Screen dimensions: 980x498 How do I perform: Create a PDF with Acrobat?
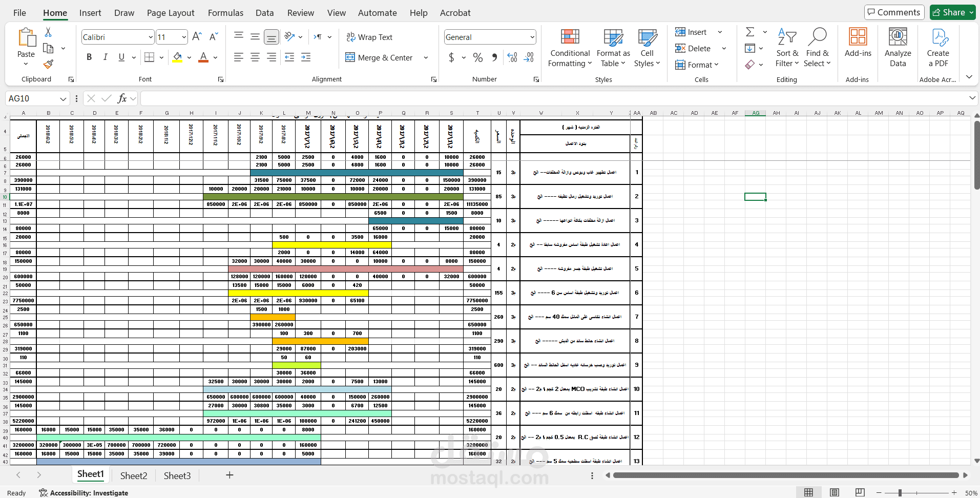click(938, 47)
